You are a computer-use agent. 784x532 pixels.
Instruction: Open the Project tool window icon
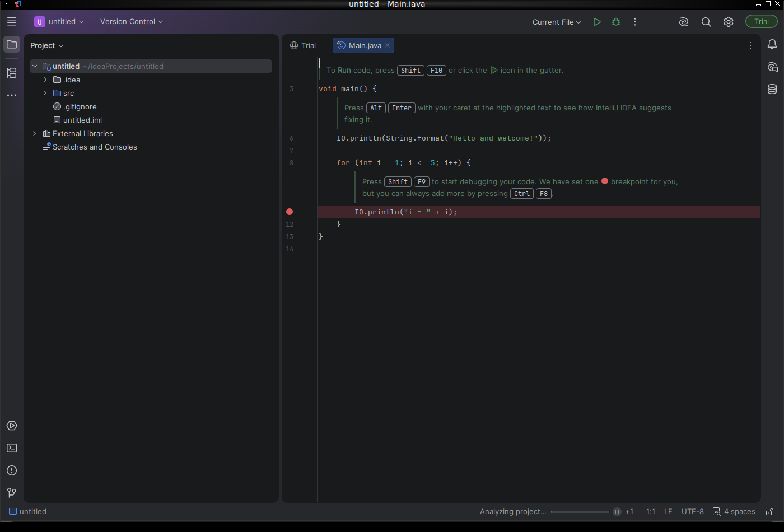click(12, 44)
